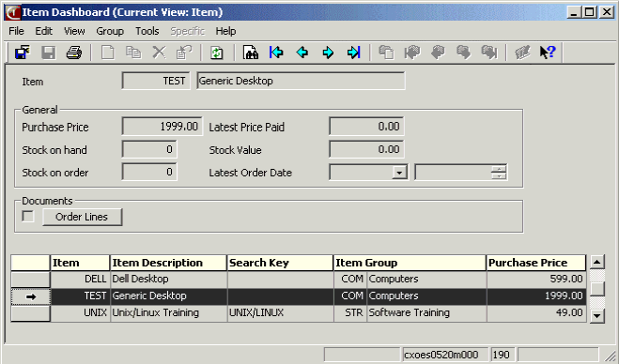
Task: Click the New record page icon
Action: [108, 52]
